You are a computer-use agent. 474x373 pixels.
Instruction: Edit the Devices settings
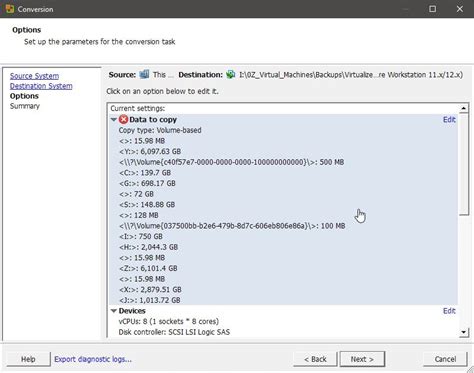pyautogui.click(x=449, y=311)
